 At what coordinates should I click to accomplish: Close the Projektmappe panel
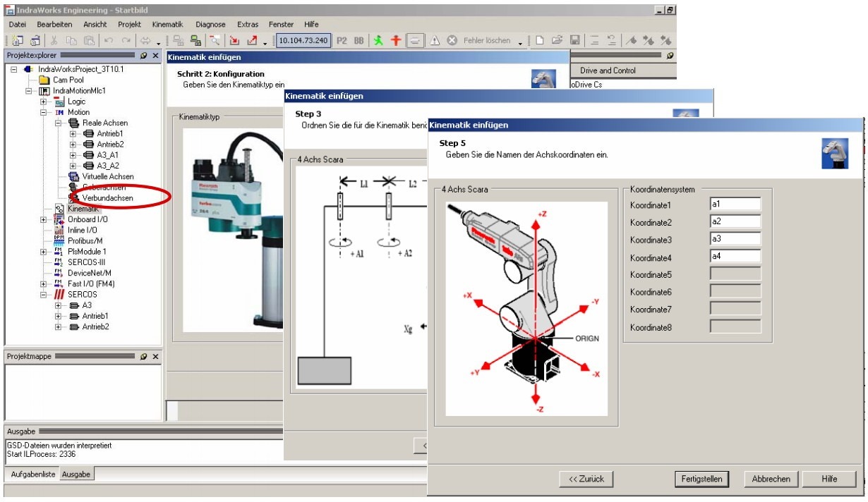[x=156, y=357]
